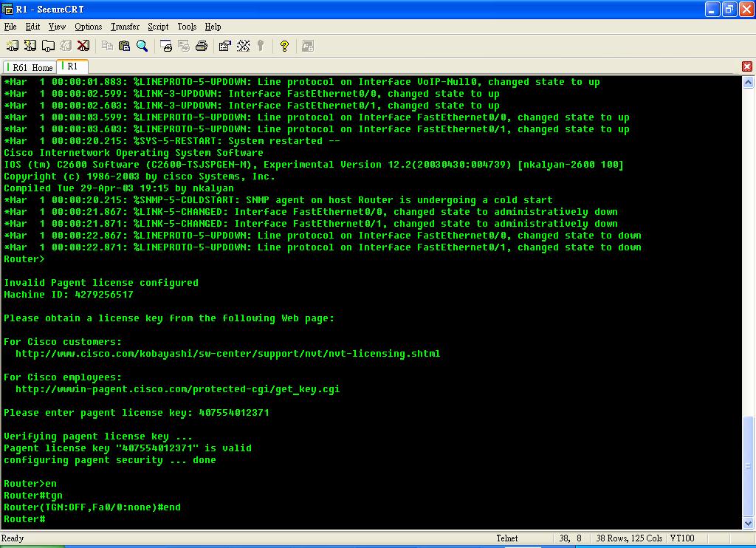The height and width of the screenshot is (548, 756).
Task: Click the Connect toolbar icon
Action: pyautogui.click(x=12, y=46)
